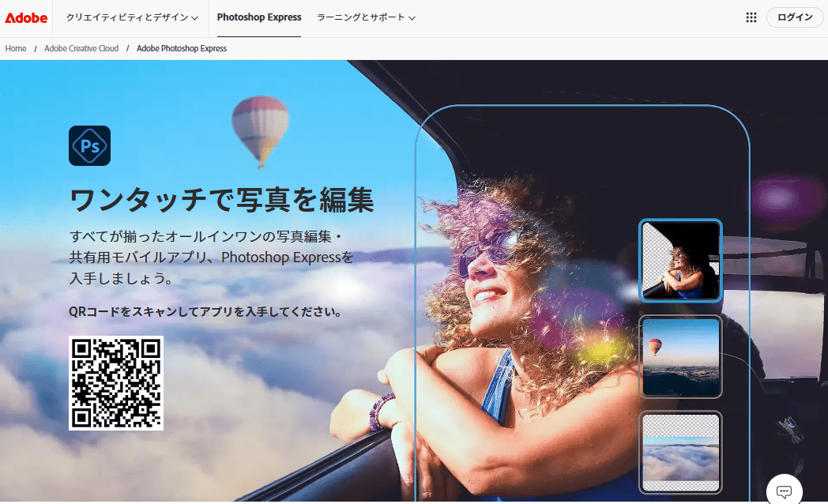828x504 pixels.
Task: Open the chat support bubble icon
Action: (x=785, y=491)
